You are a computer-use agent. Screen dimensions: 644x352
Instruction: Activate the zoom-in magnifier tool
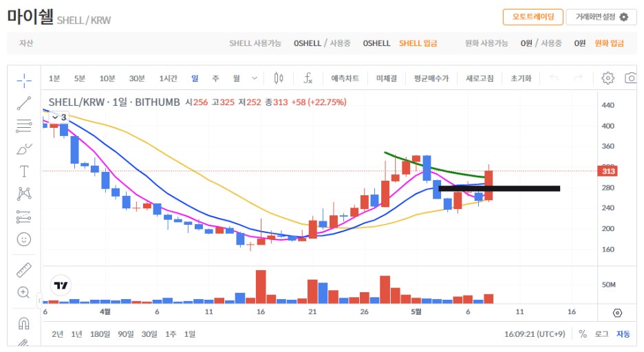coord(23,292)
